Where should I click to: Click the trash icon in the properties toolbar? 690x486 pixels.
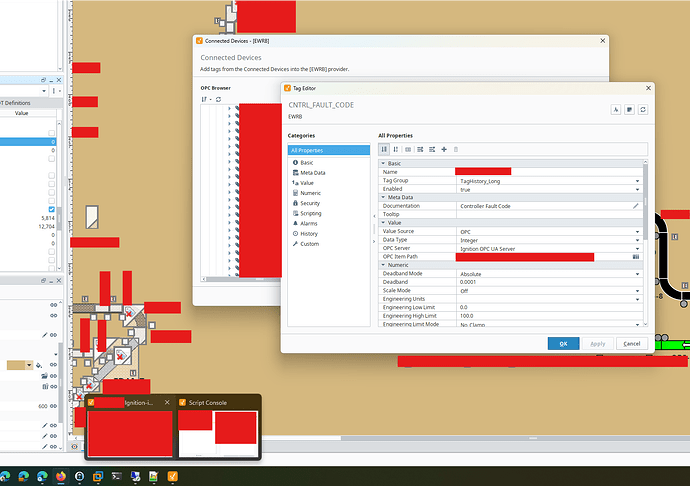456,150
